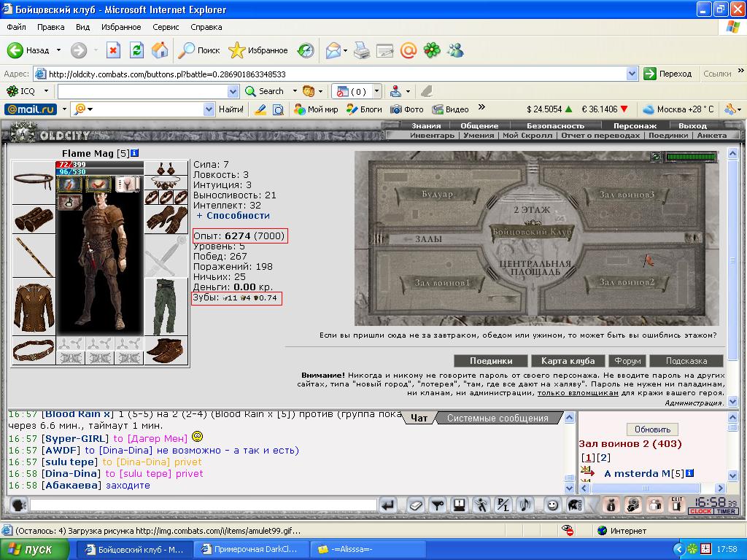Screen dimensions: 747x560
Task: Switch to the TIMER mode
Action: pos(726,511)
